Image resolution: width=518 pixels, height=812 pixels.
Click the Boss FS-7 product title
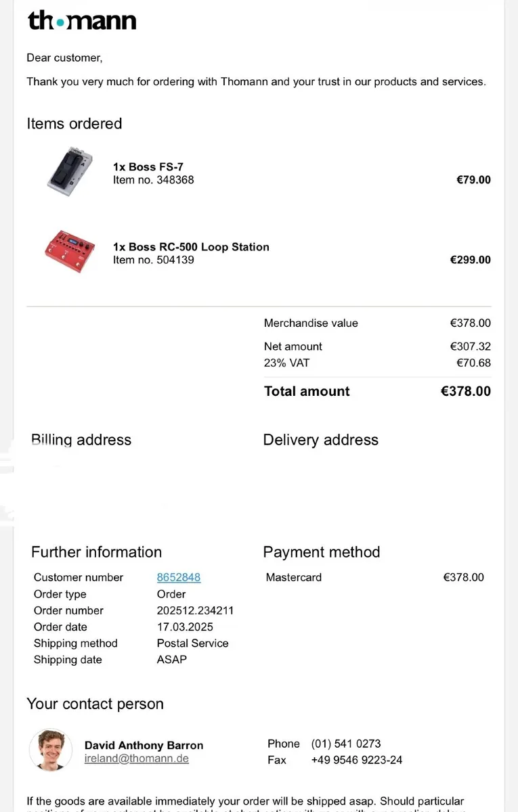(x=148, y=166)
